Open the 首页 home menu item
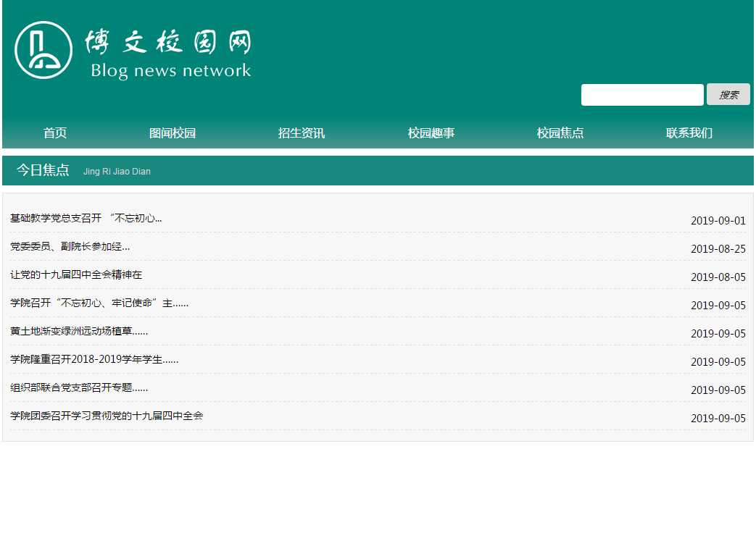The width and height of the screenshot is (756, 554). click(x=55, y=133)
